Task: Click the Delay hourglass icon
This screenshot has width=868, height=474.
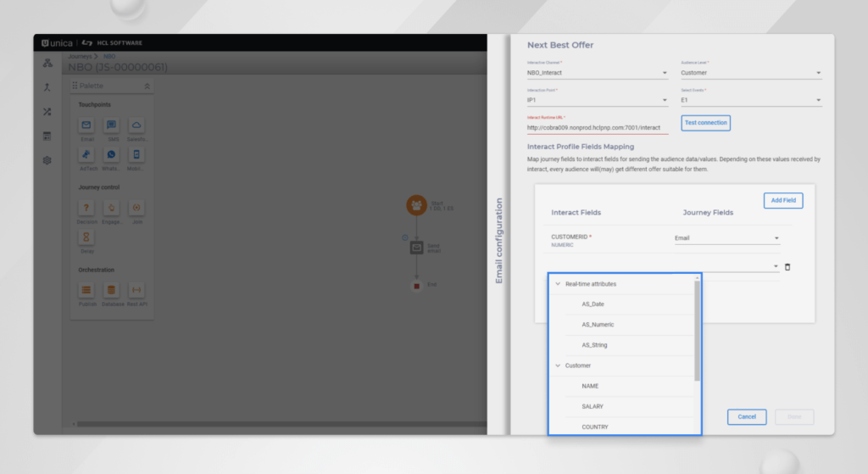Action: click(86, 237)
